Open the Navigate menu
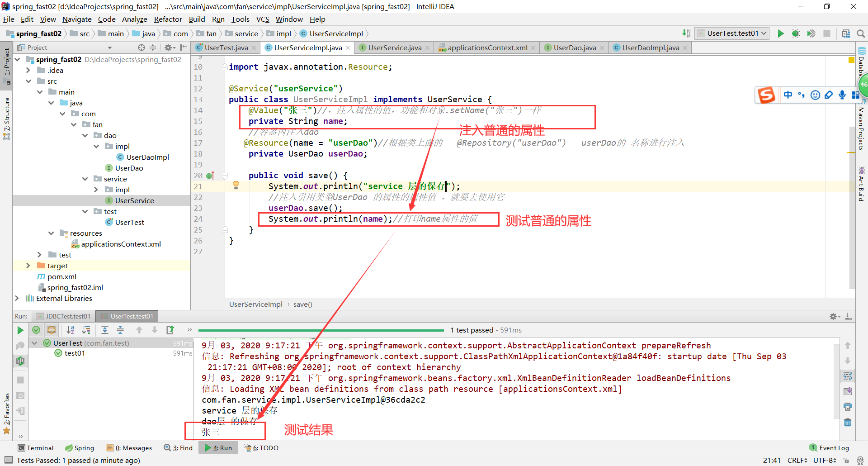868x466 pixels. 77,19
